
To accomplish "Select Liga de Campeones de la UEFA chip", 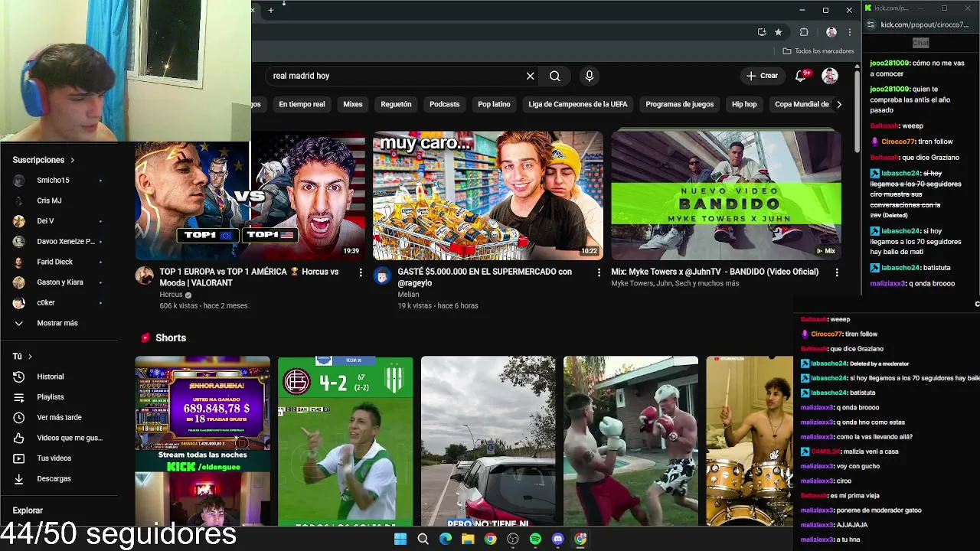I will [578, 104].
